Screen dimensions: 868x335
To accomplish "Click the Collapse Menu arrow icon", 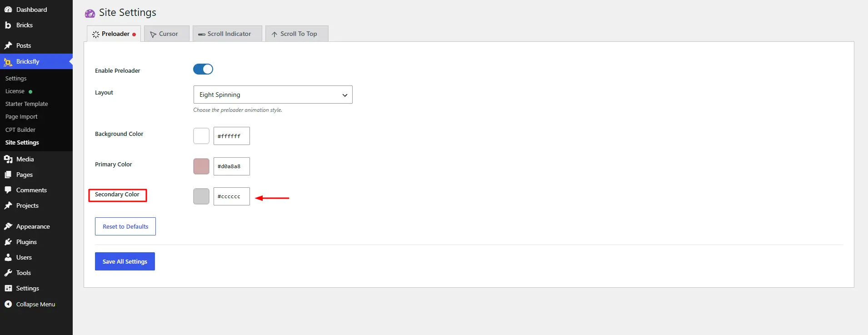I will coord(8,304).
